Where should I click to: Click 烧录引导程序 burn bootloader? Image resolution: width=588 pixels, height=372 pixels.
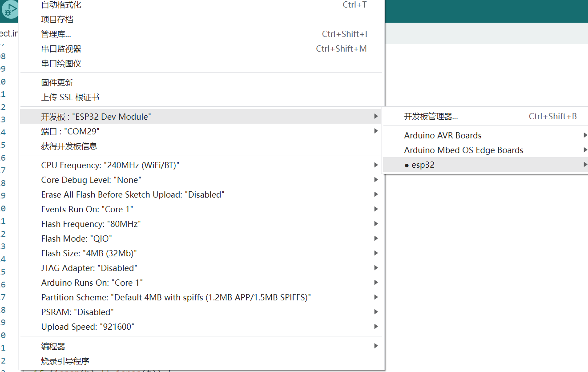tap(201, 361)
